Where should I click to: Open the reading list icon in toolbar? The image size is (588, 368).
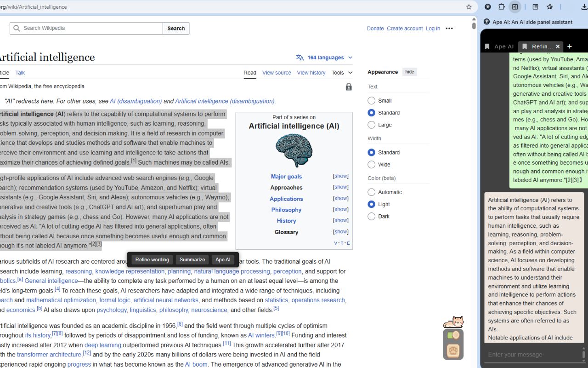tap(535, 7)
